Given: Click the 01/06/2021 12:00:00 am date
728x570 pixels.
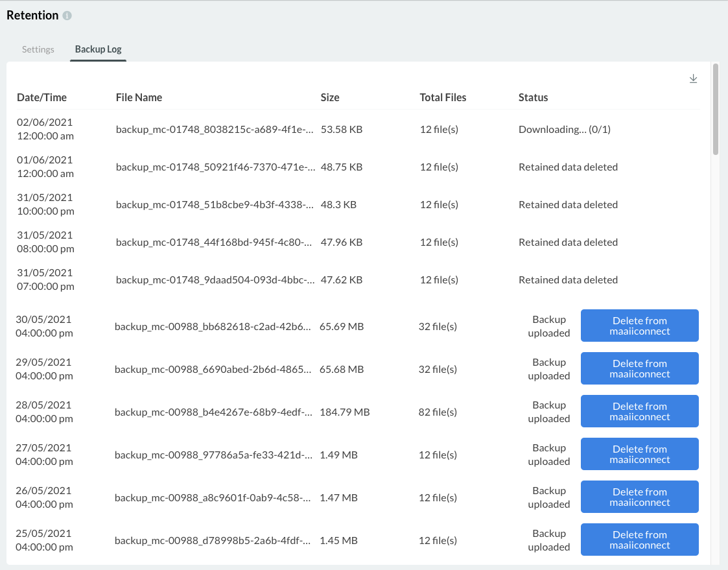Looking at the screenshot, I should click(x=45, y=167).
